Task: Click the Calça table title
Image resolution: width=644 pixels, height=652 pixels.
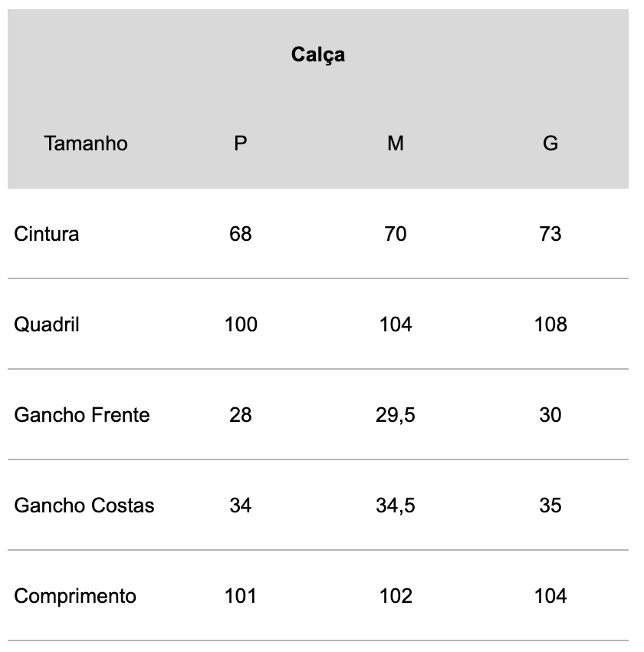Action: 318,54
